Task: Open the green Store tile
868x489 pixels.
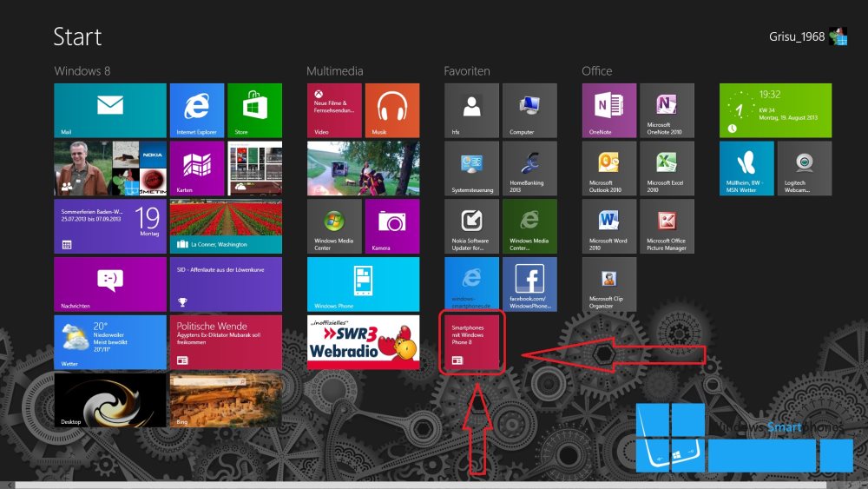Action: [254, 111]
